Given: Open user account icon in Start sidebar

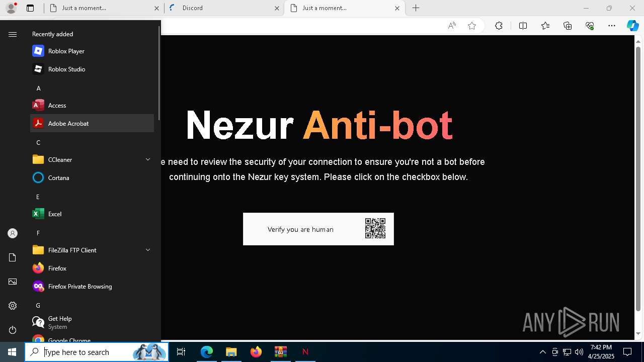Looking at the screenshot, I should (13, 233).
